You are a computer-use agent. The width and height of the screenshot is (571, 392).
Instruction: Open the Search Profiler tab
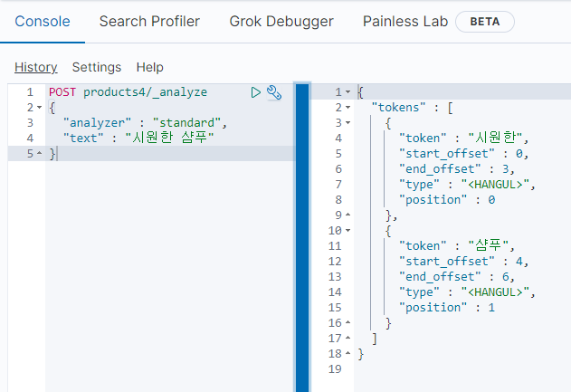149,21
